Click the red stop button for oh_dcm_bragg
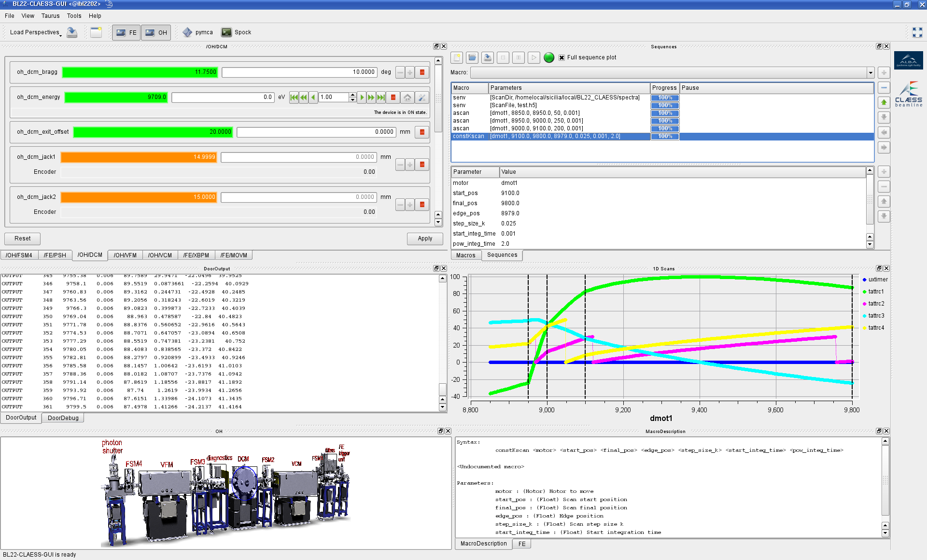The image size is (927, 560). click(422, 72)
